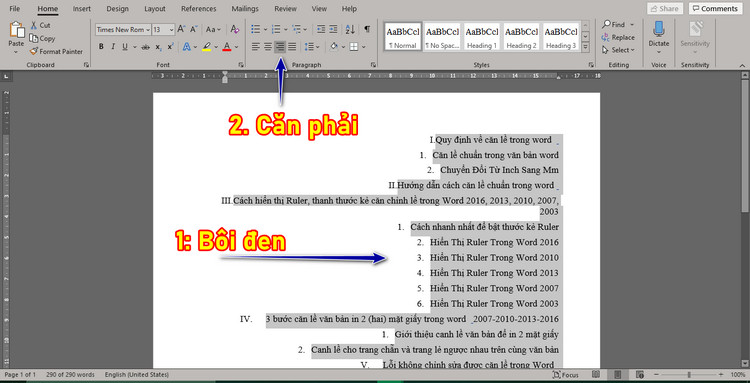Switch to the References tab
The height and width of the screenshot is (383, 750).
(x=199, y=9)
